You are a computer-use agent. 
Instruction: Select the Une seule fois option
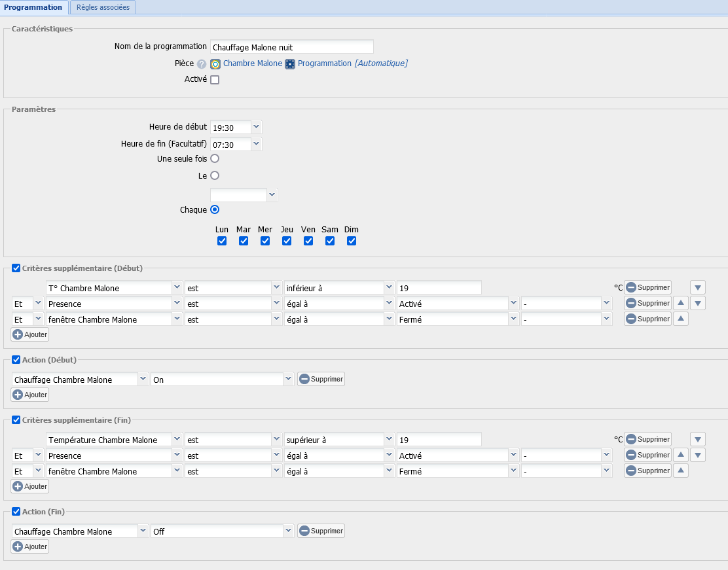click(215, 159)
